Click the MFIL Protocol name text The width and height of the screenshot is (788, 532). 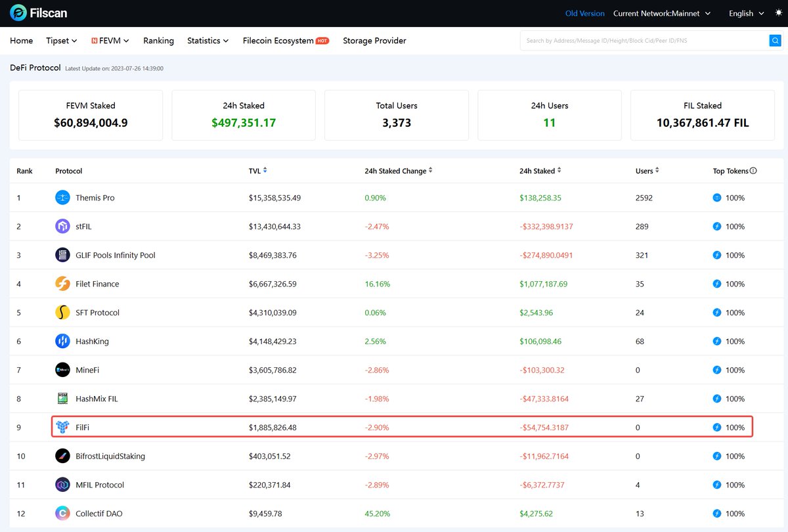pyautogui.click(x=100, y=485)
